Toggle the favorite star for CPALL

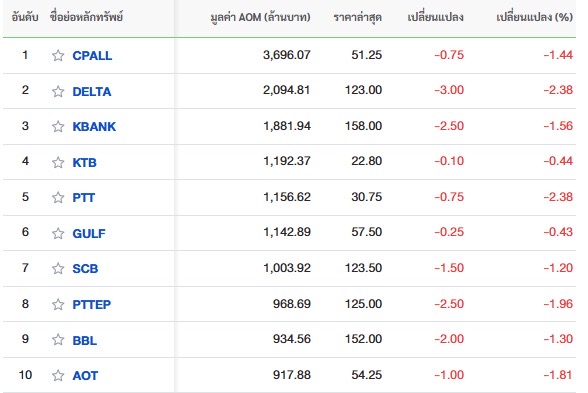coord(58,56)
